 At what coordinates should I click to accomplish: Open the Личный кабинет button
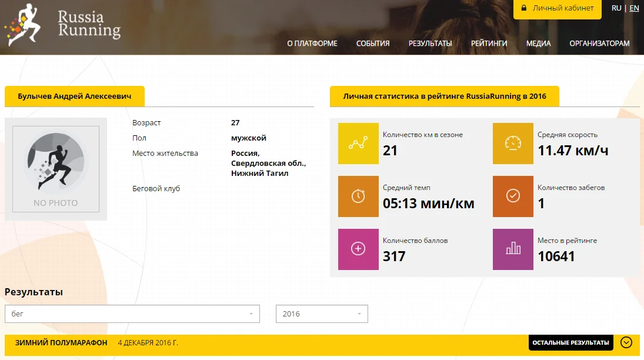pyautogui.click(x=557, y=9)
